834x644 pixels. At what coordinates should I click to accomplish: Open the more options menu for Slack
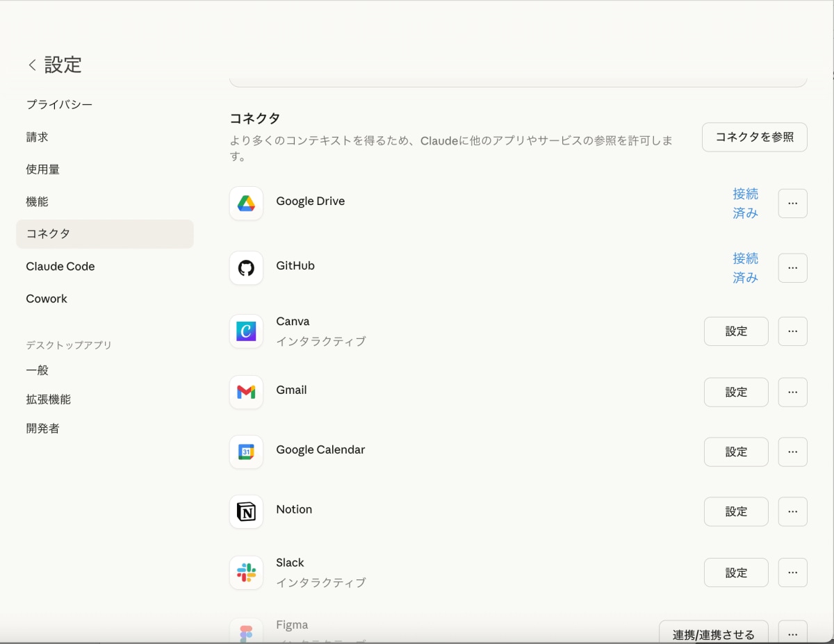tap(792, 572)
